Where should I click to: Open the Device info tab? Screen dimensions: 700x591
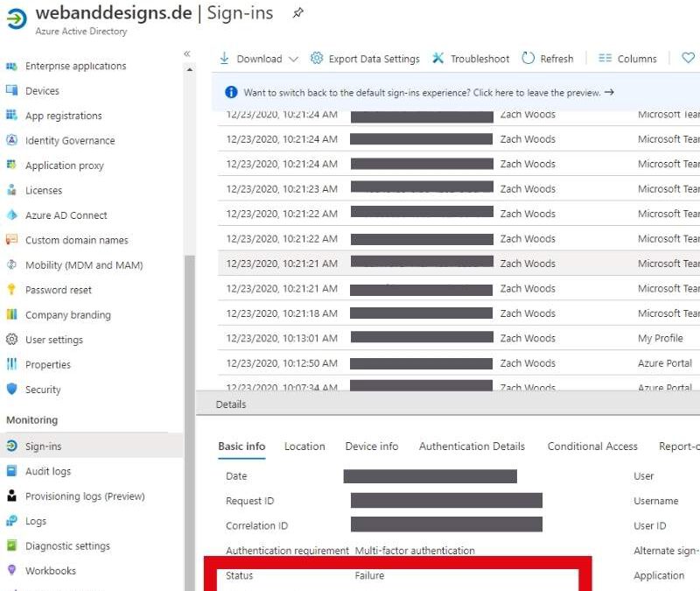coord(371,447)
